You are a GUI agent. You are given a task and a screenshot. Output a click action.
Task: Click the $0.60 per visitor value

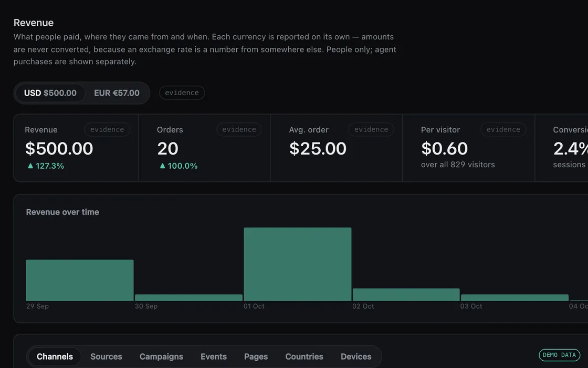point(444,149)
